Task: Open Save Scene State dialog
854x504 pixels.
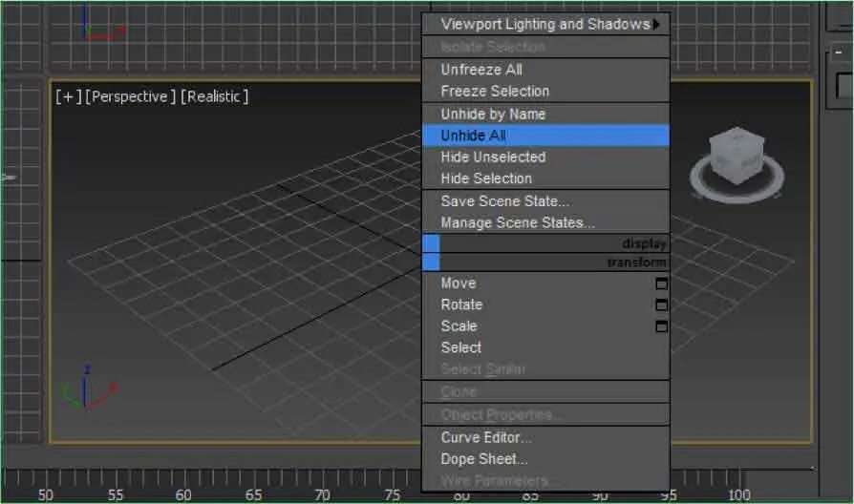Action: [545, 201]
